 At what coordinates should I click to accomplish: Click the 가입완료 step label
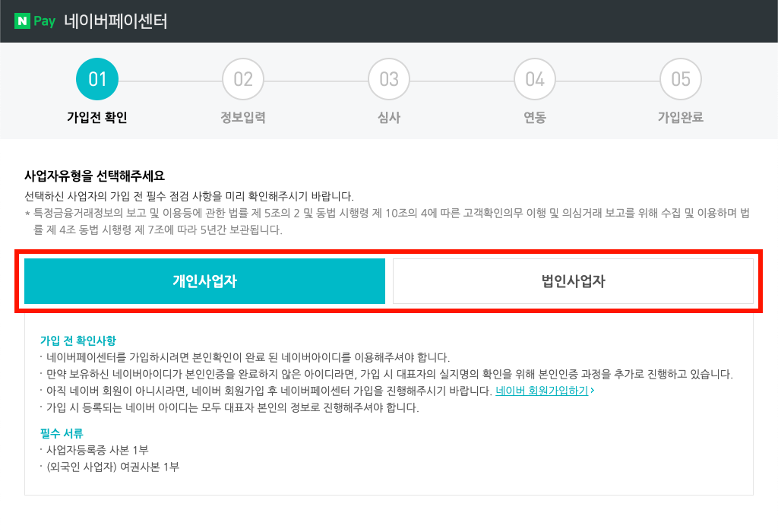(681, 118)
